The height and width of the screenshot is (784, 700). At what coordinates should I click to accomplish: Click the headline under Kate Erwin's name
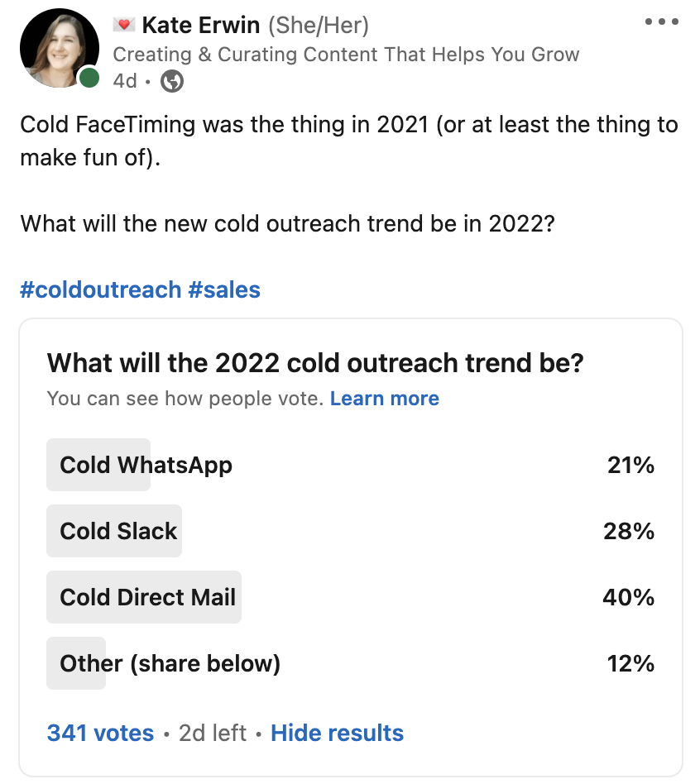(x=345, y=55)
